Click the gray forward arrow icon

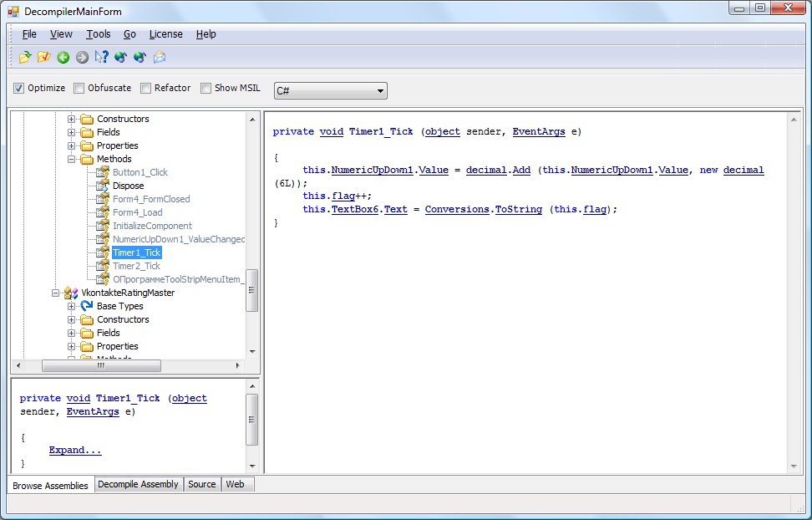[83, 58]
